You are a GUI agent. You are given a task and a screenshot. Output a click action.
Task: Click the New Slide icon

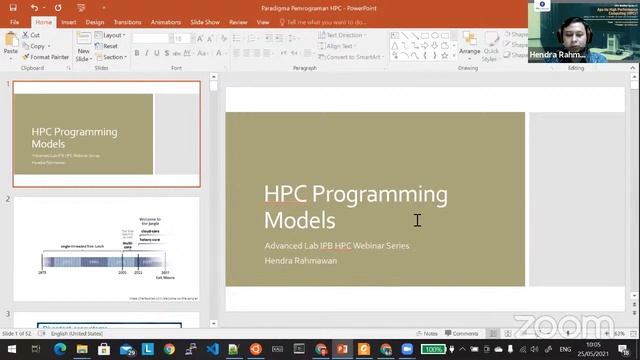[x=83, y=38]
